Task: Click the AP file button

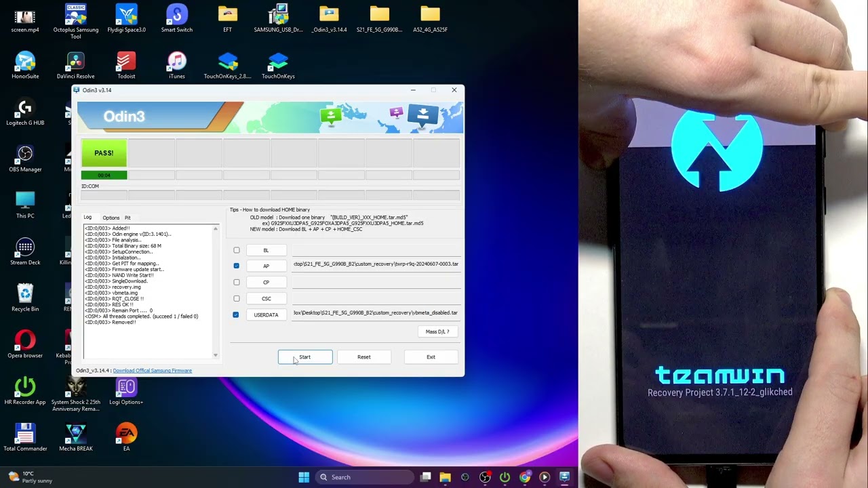Action: pyautogui.click(x=266, y=266)
